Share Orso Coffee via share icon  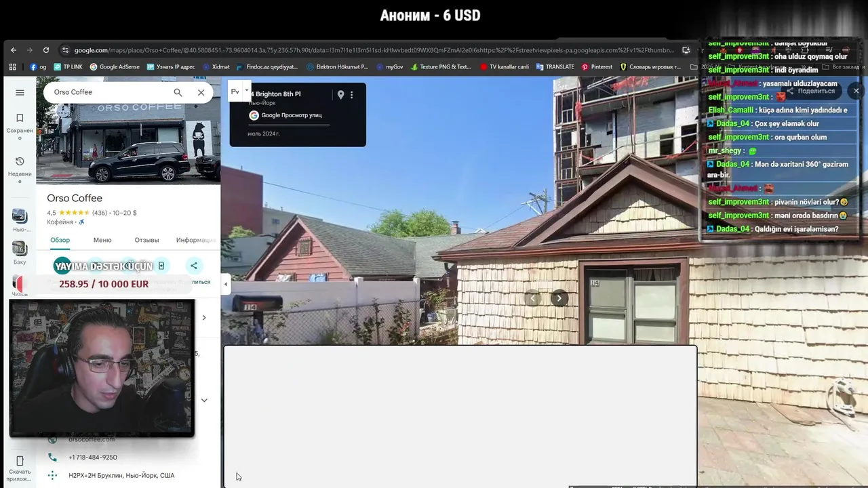click(194, 266)
